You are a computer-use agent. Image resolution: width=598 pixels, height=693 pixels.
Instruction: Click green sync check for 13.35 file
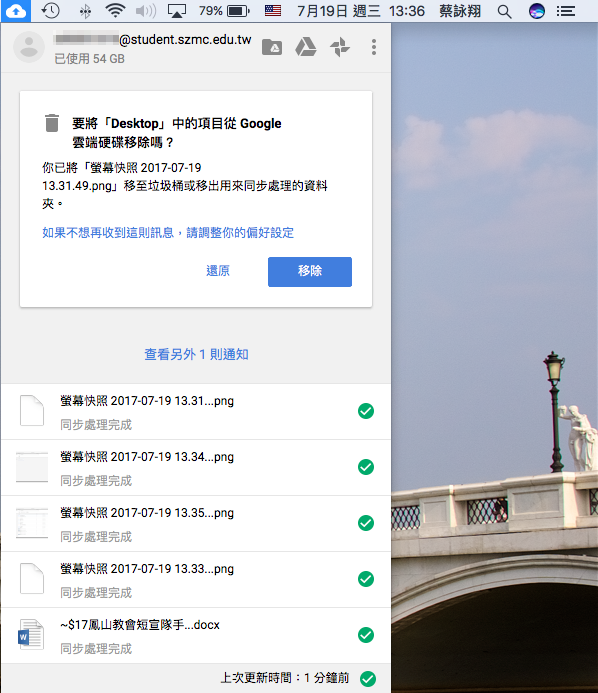coord(366,523)
